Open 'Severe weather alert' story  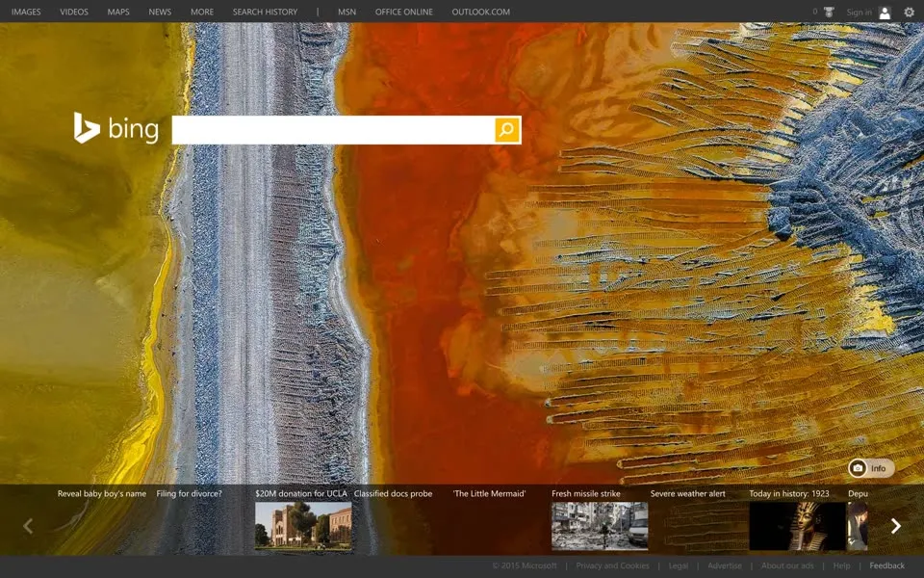687,493
